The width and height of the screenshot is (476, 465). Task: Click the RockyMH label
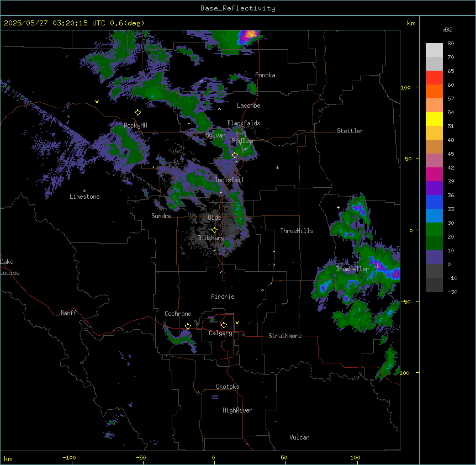[x=135, y=125]
